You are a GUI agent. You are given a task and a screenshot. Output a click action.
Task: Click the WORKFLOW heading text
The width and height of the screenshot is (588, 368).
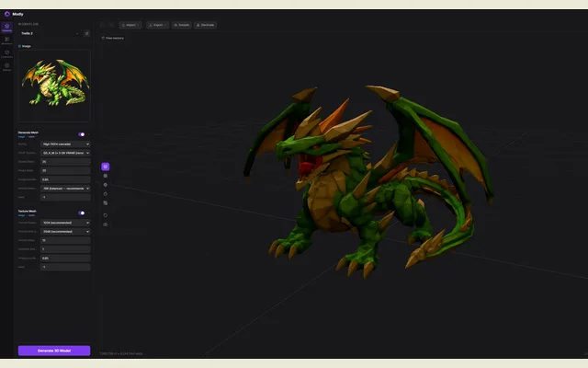28,24
